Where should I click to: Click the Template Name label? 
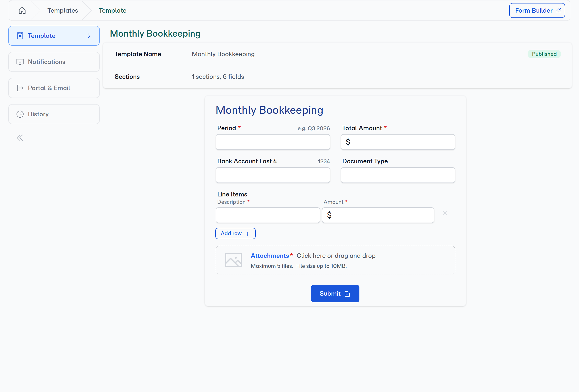tap(137, 54)
